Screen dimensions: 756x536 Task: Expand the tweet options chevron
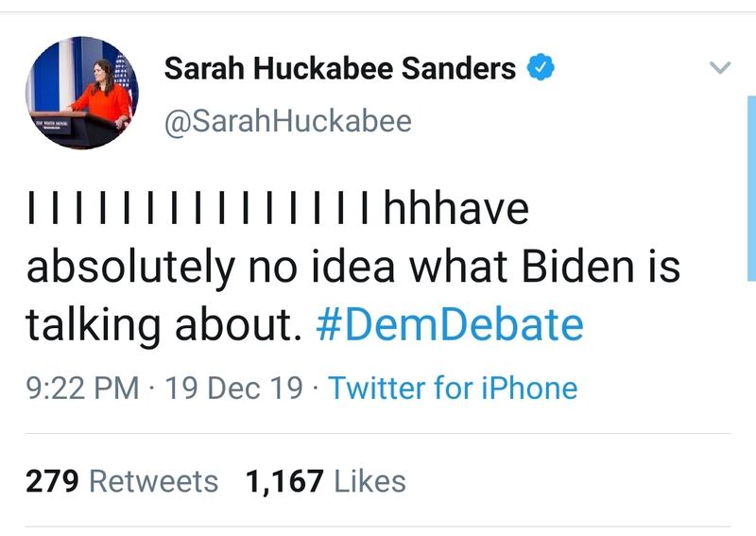720,68
